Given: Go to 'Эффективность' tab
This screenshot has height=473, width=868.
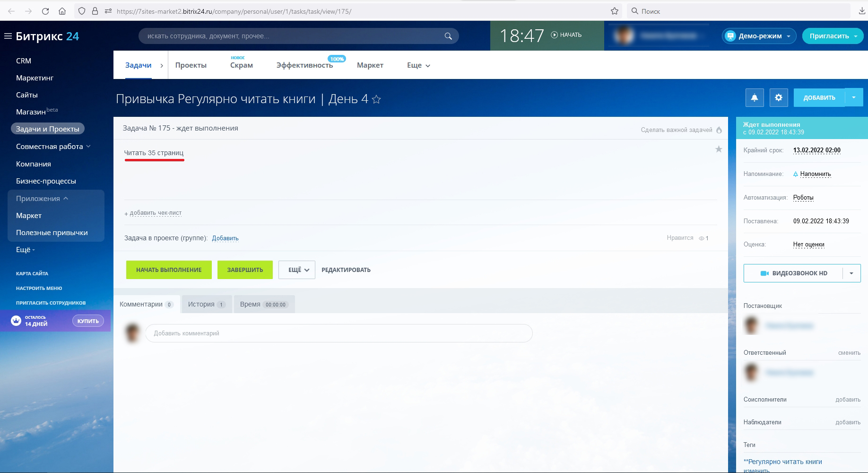Looking at the screenshot, I should point(304,65).
